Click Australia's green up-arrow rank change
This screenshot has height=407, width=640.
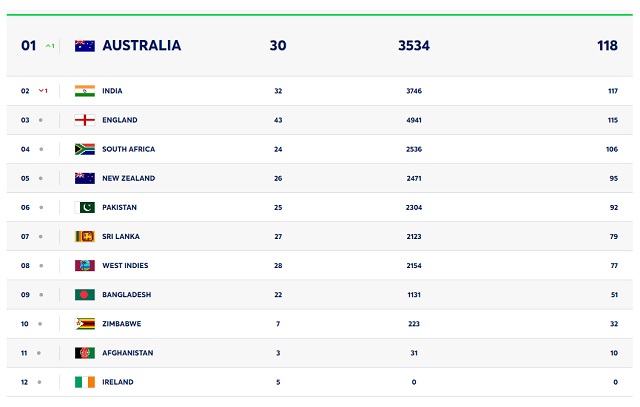[50, 46]
